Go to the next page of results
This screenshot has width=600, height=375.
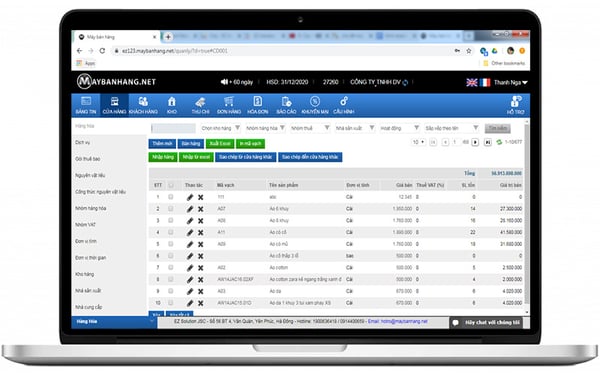tap(475, 142)
